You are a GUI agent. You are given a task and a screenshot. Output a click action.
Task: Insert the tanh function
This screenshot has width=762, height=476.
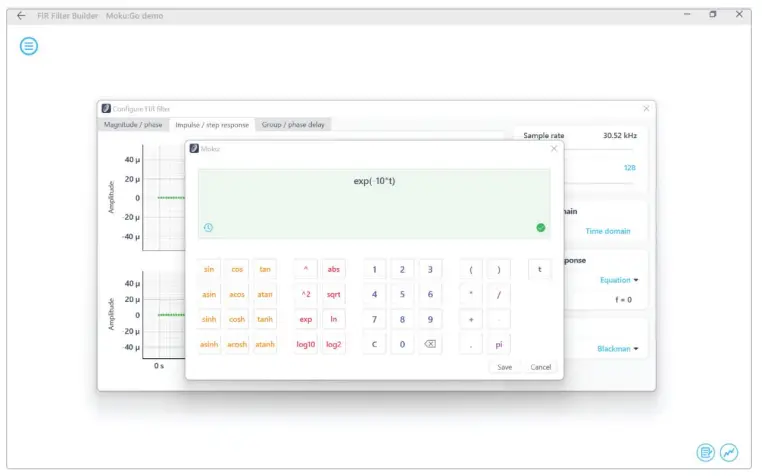265,319
